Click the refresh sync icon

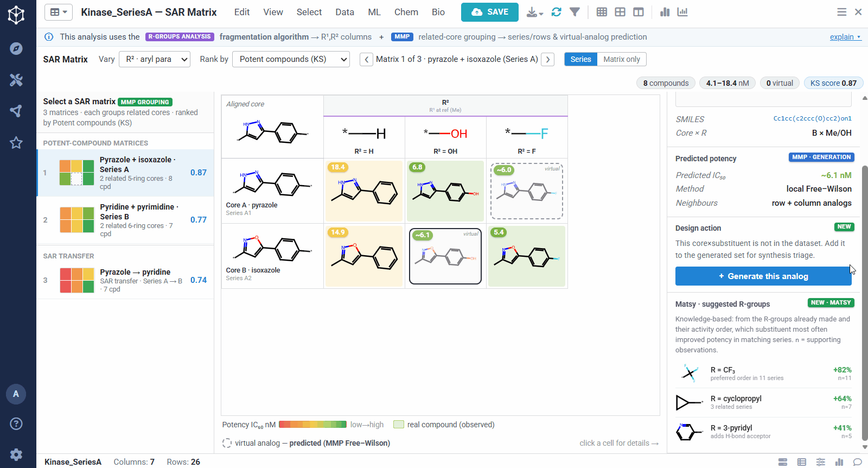[556, 12]
